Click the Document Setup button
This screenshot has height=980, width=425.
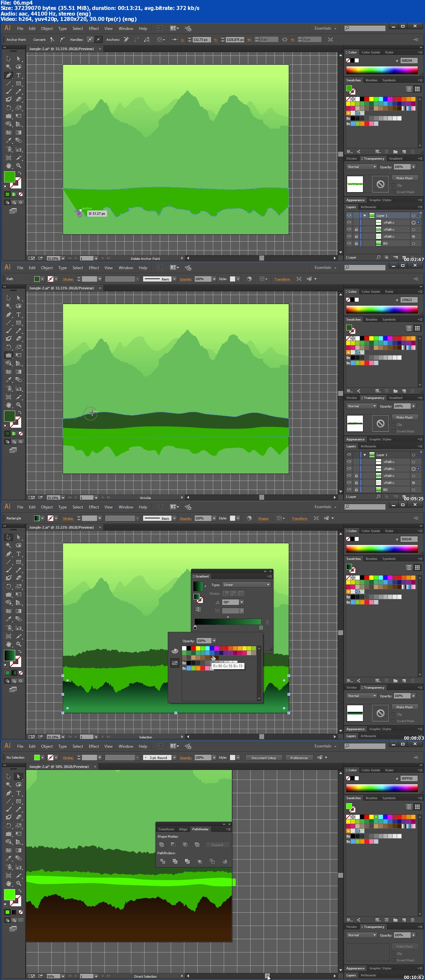tap(264, 757)
